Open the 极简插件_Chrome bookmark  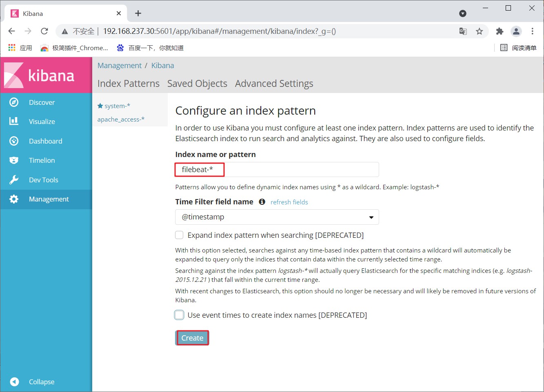click(x=74, y=48)
